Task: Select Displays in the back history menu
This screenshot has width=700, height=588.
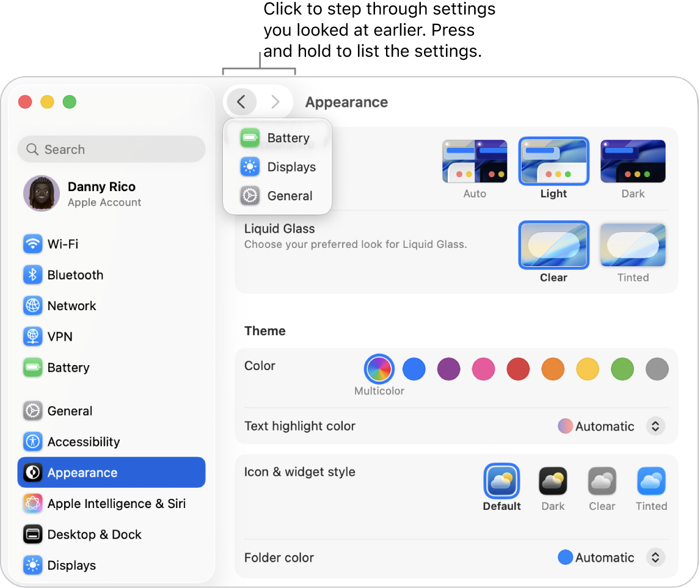Action: (x=291, y=167)
